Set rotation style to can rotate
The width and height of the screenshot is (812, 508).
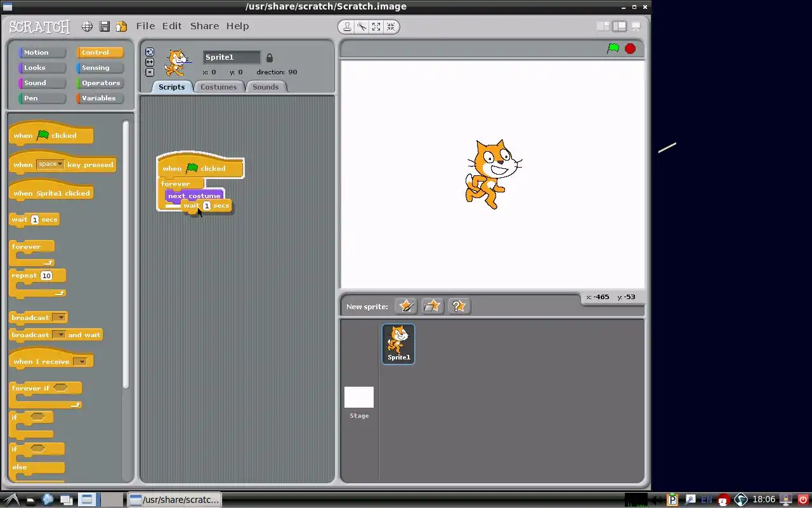150,52
